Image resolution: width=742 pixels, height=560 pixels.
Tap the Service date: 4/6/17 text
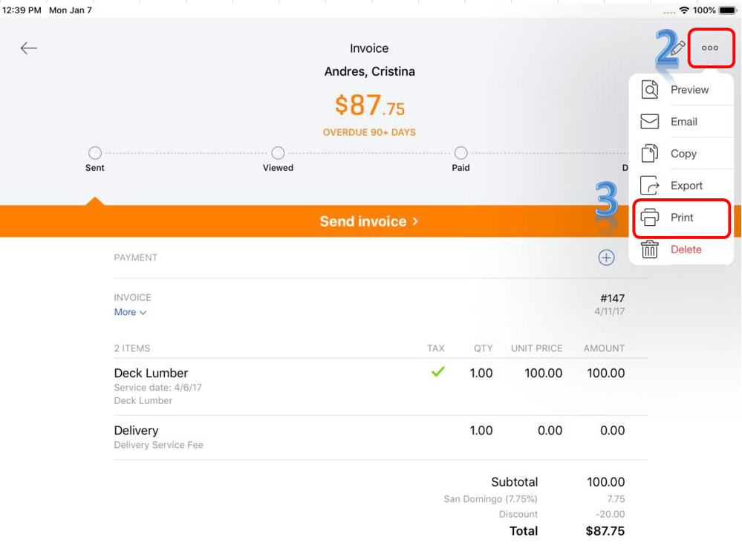click(x=157, y=387)
